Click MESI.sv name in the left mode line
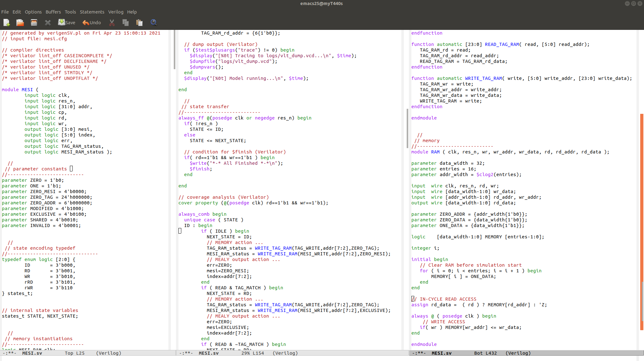The image size is (644, 361). click(32, 353)
